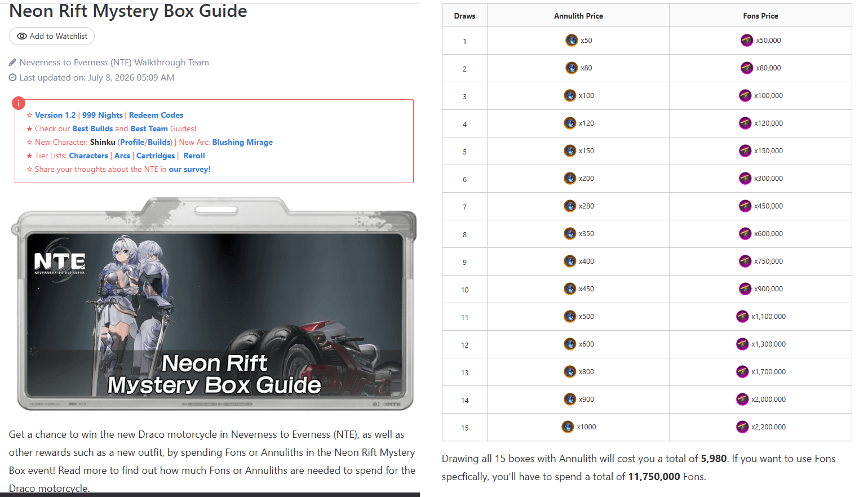This screenshot has height=497, width=868.
Task: Click the Neon Rift Mystery Box banner image
Action: point(214,304)
